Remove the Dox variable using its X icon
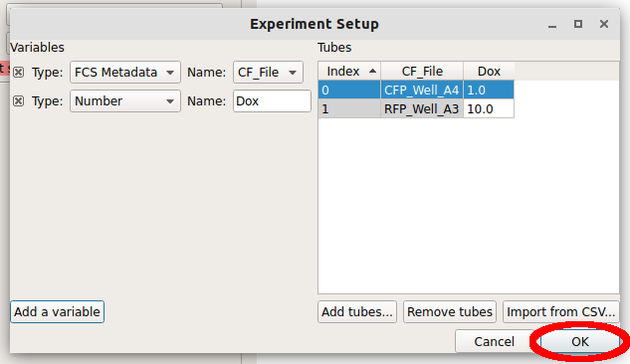This screenshot has width=630, height=364. pos(19,101)
